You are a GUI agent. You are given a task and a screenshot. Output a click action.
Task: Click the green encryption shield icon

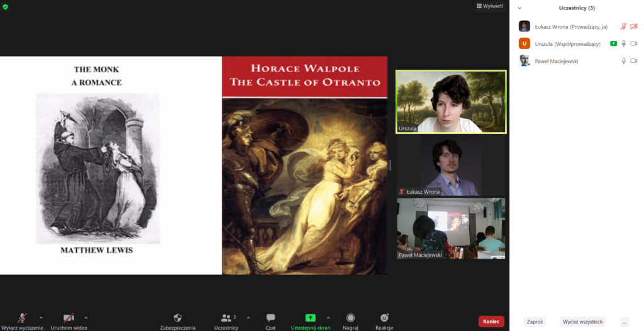(6, 6)
